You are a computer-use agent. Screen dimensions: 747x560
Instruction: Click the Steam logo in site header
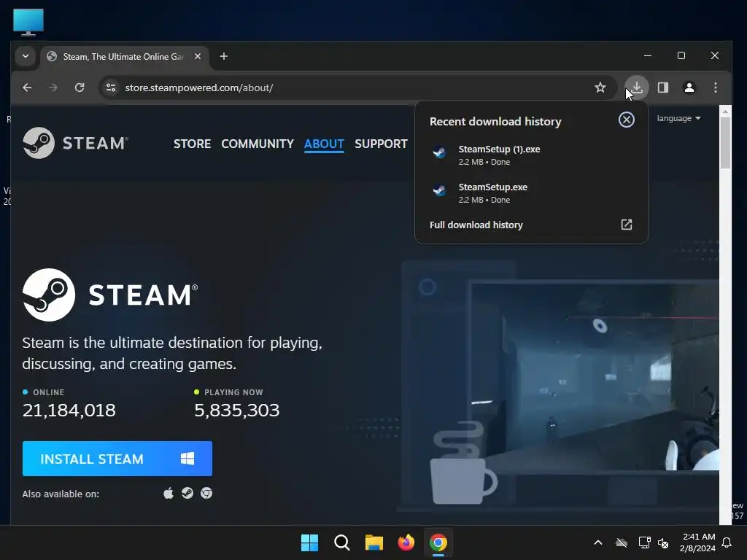click(75, 143)
